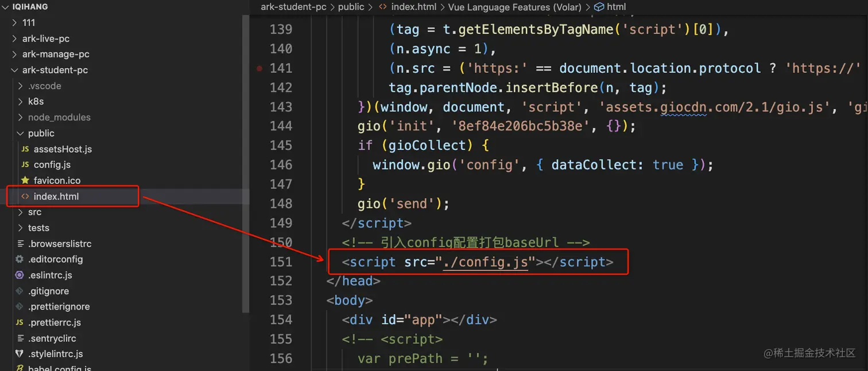
Task: Click lines icon of .sentryclirc
Action: pyautogui.click(x=20, y=338)
